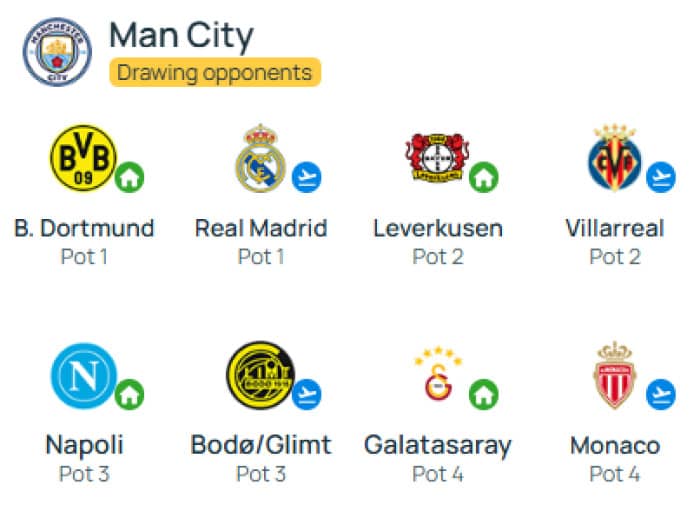
Task: Click the Manchester City club crest
Action: 57,52
